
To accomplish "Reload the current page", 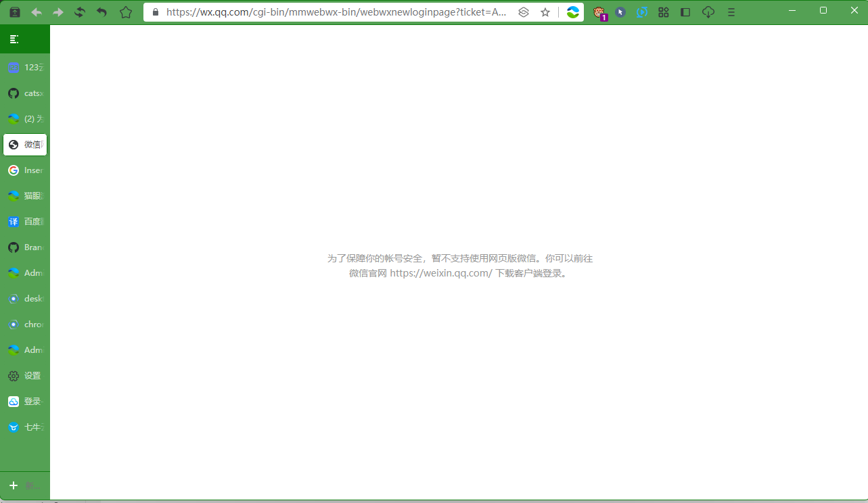I will pos(80,12).
